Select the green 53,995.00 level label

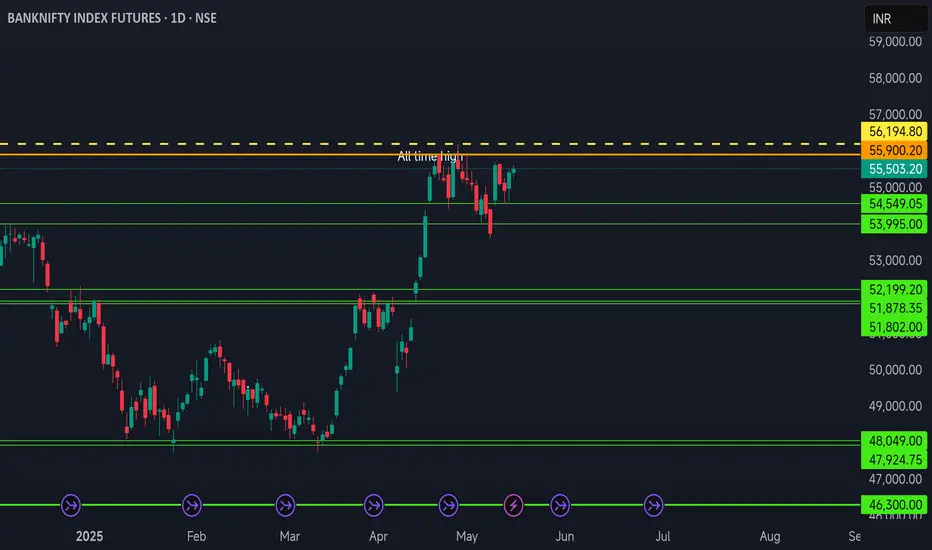click(894, 224)
